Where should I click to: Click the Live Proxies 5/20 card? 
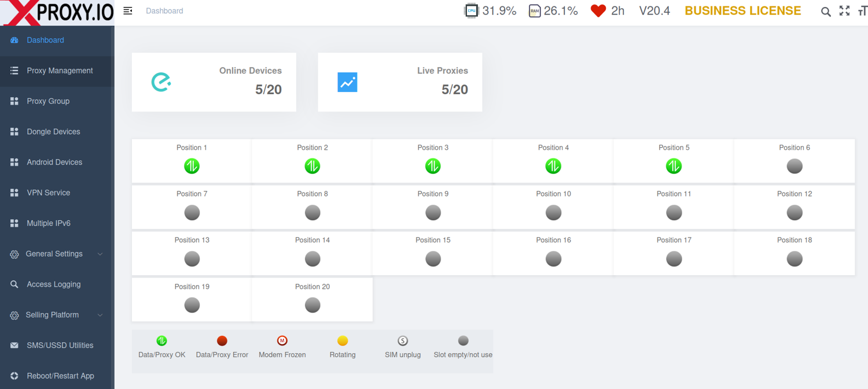coord(400,82)
